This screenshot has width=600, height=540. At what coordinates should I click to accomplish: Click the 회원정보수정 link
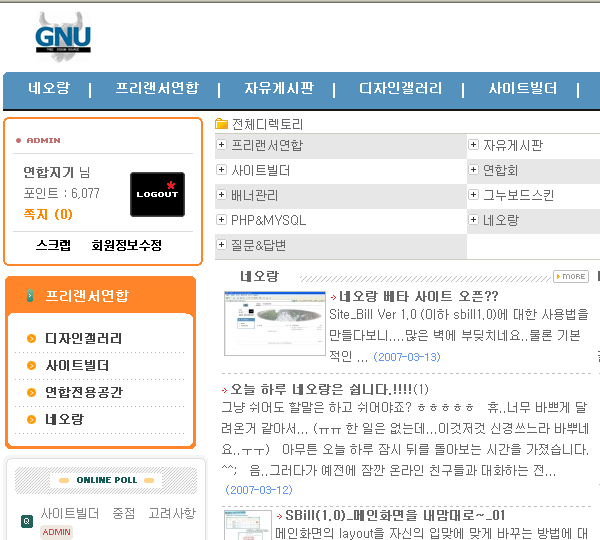pyautogui.click(x=126, y=245)
